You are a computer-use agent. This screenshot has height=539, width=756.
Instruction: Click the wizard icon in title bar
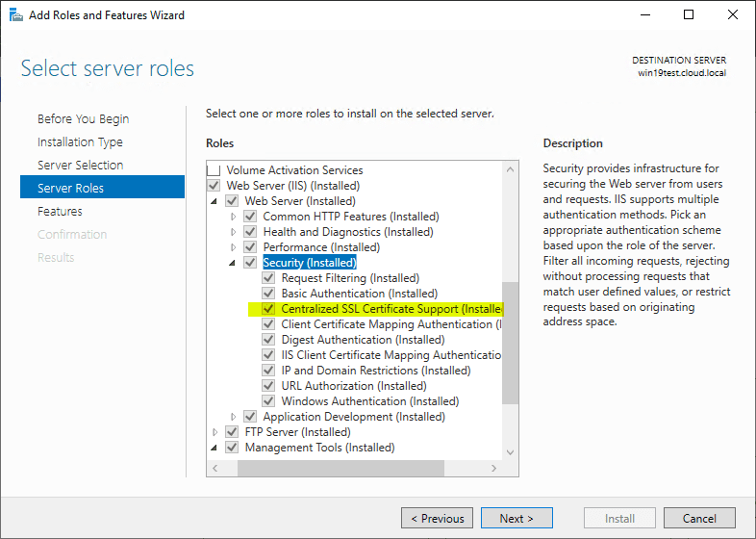16,15
